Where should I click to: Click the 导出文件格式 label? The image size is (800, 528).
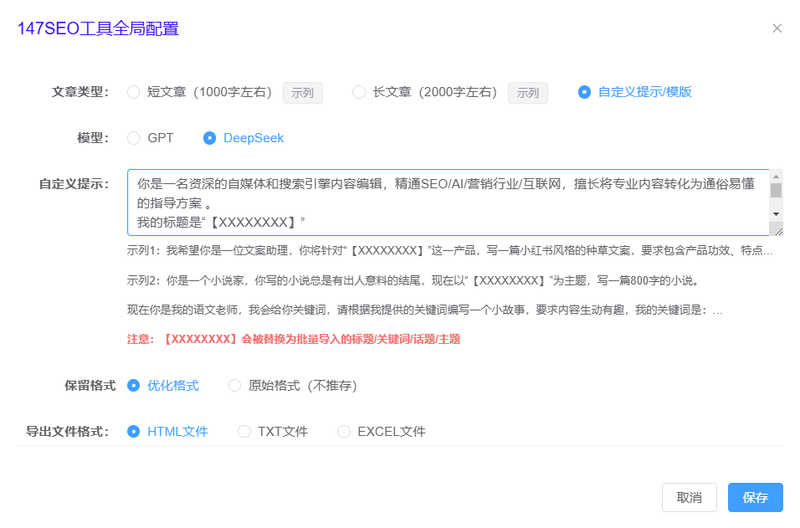[67, 432]
